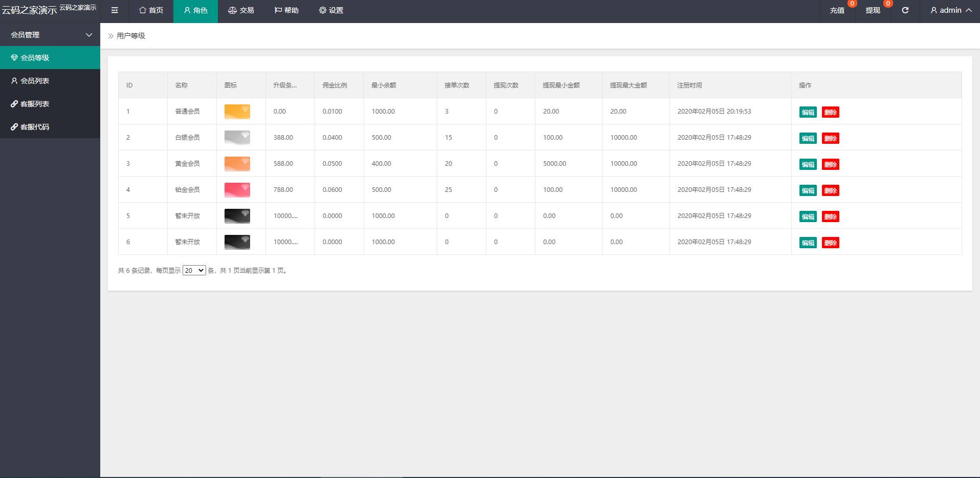The width and height of the screenshot is (980, 478).
Task: Open 设置 using the gear icon
Action: (322, 10)
